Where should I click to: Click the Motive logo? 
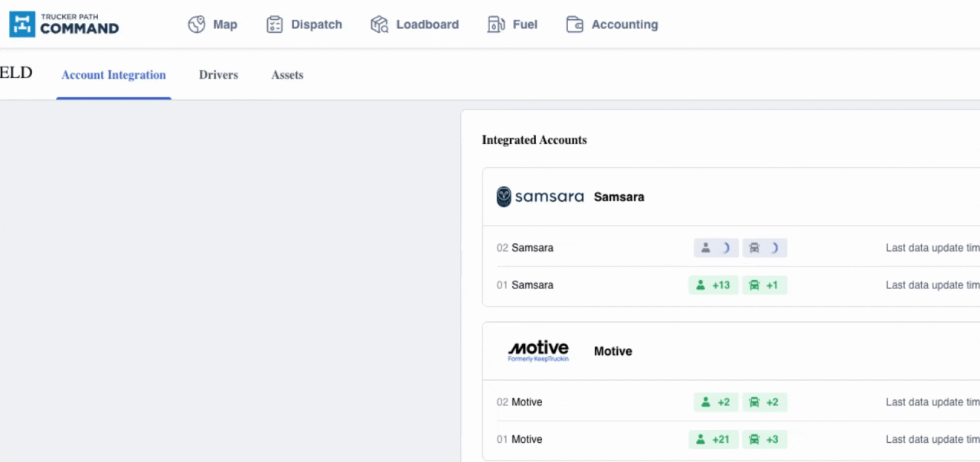tap(538, 351)
